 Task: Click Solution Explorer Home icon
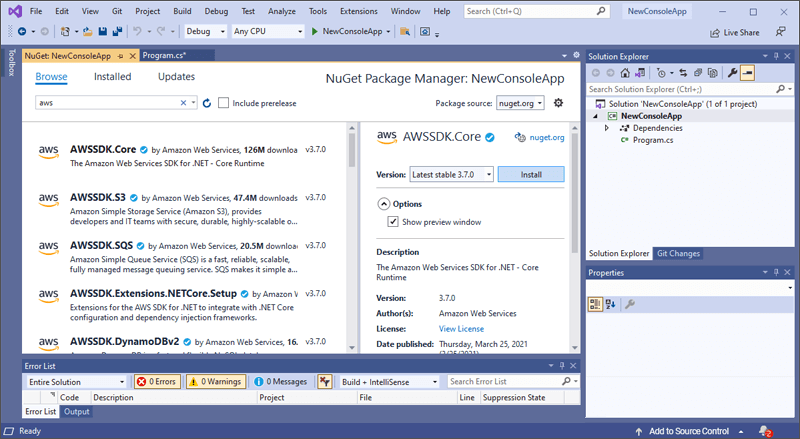pos(625,73)
